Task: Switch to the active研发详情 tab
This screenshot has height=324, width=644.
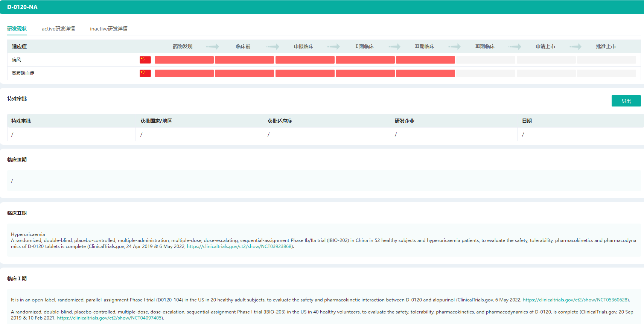Action: coord(58,29)
